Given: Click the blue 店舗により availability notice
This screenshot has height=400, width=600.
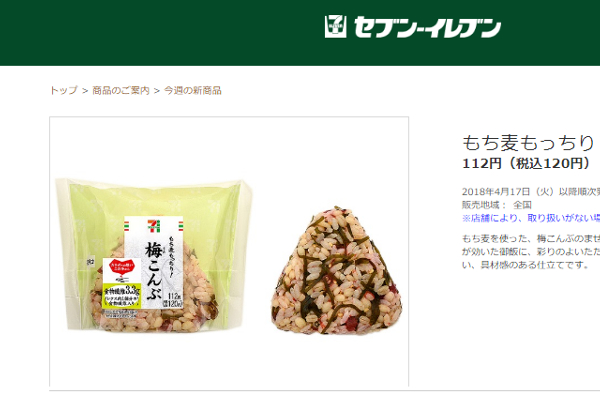Looking at the screenshot, I should point(531,218).
